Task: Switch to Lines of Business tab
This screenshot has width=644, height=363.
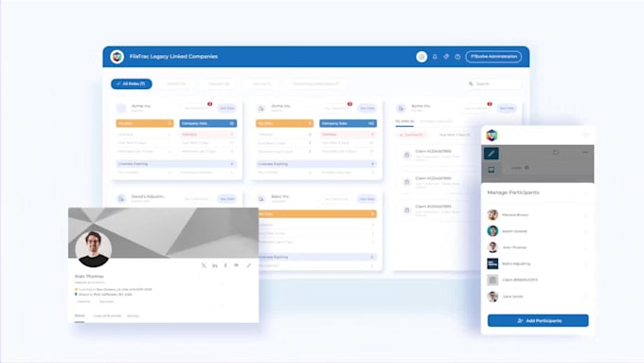Action: 107,316
